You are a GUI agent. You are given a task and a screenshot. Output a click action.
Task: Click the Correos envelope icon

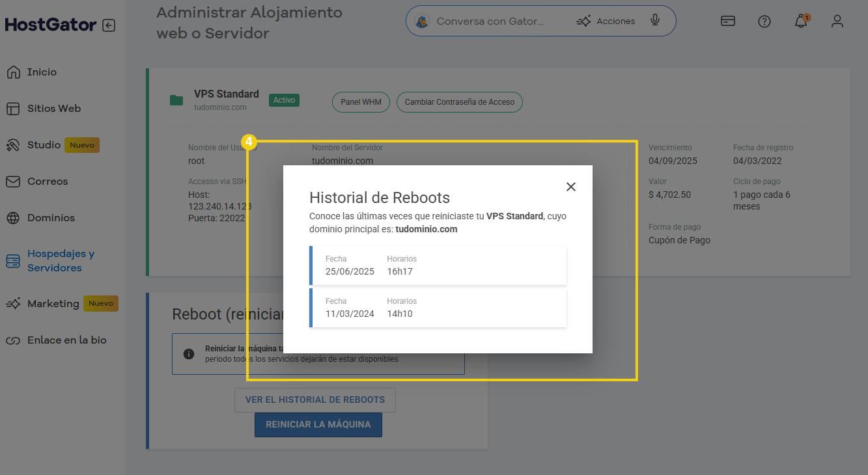coord(13,182)
